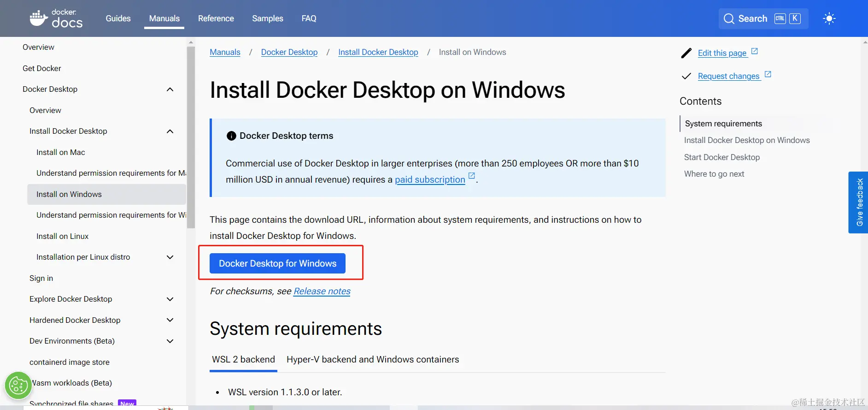Click the checkmark icon beside Request changes
The image size is (868, 410).
[x=686, y=76]
